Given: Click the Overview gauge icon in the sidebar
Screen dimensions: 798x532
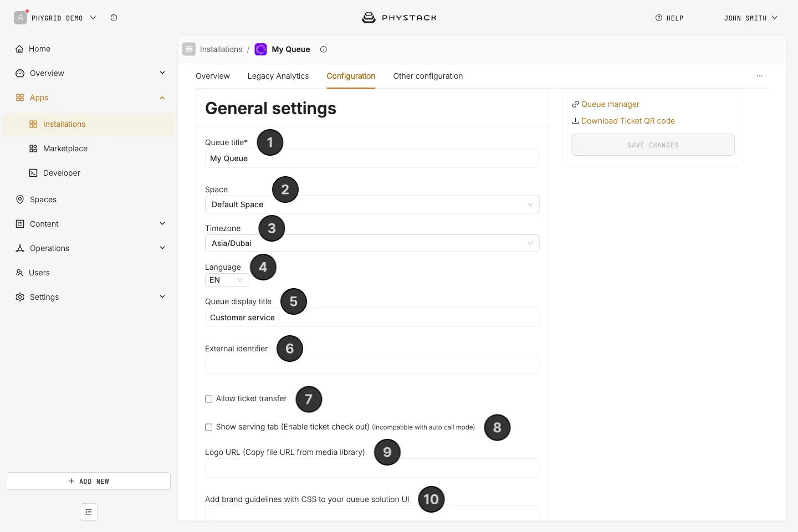Looking at the screenshot, I should 20,73.
